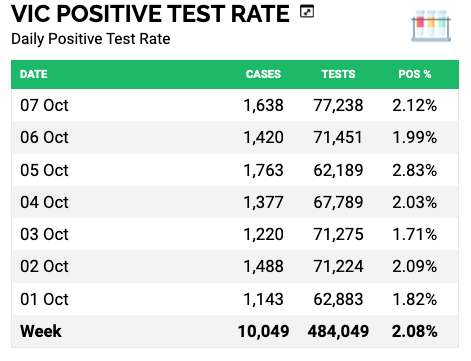Click the VIC POSITIVE TEST RATE title

tap(150, 14)
